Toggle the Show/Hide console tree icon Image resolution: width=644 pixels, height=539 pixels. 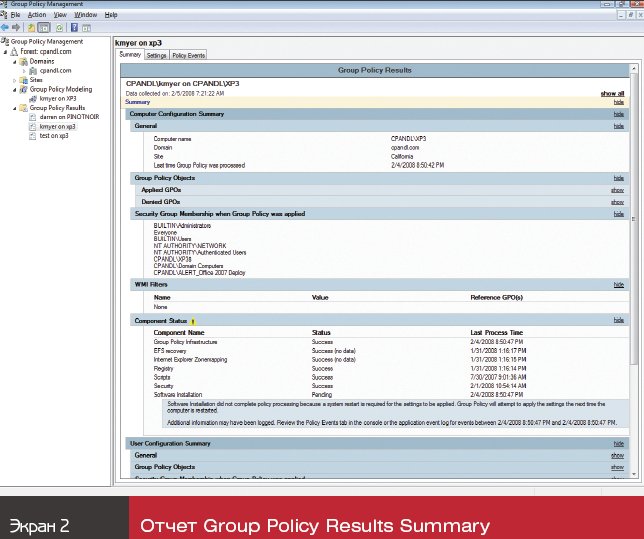tap(44, 27)
